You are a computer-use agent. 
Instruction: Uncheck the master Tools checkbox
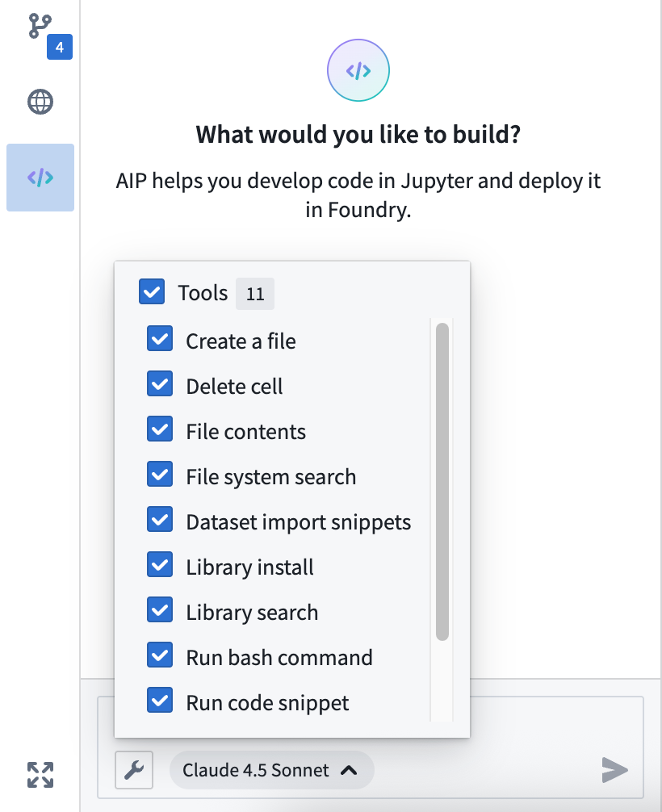(x=152, y=291)
